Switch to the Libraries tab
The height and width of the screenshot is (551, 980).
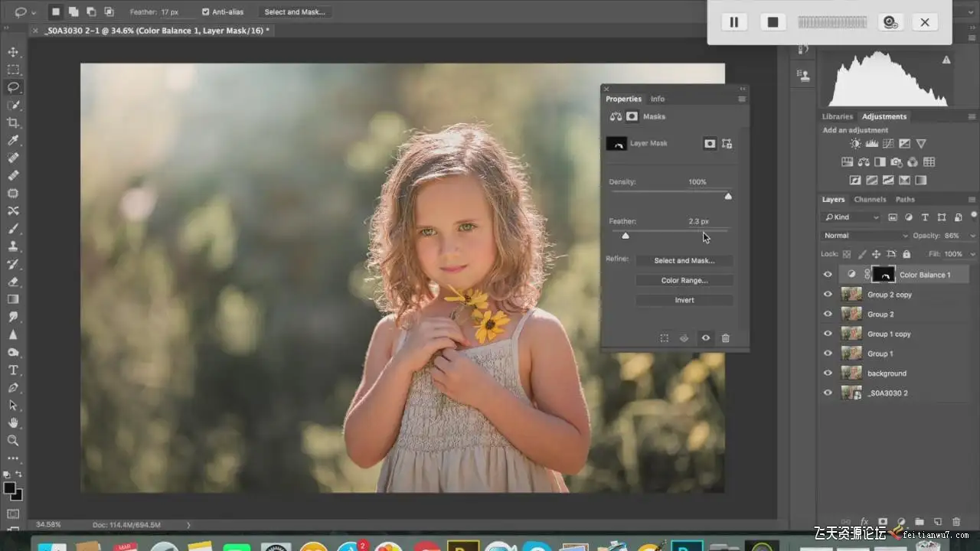tap(837, 117)
